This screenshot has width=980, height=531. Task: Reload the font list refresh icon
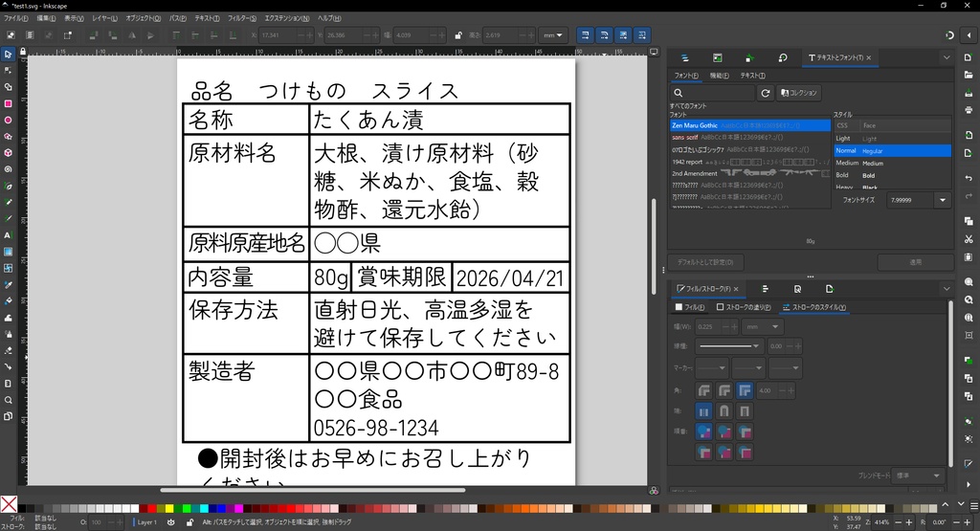pos(765,93)
